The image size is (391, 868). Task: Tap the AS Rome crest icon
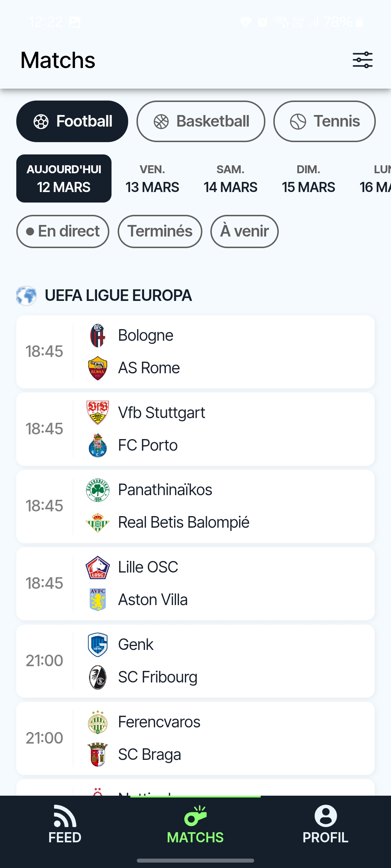pos(98,368)
